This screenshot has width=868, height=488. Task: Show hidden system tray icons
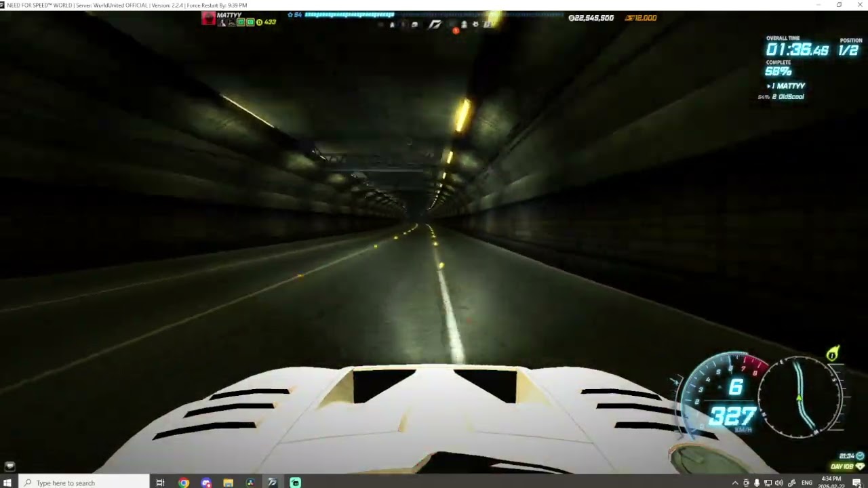(735, 483)
